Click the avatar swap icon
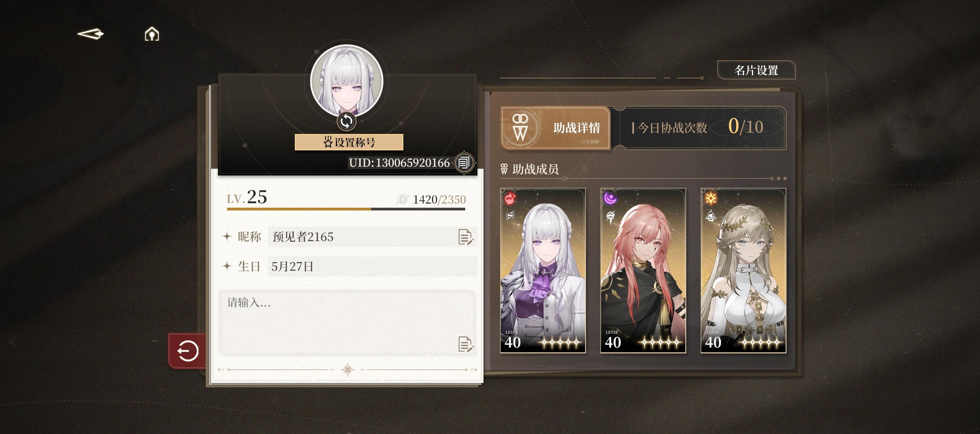The height and width of the screenshot is (434, 980). coord(346,121)
